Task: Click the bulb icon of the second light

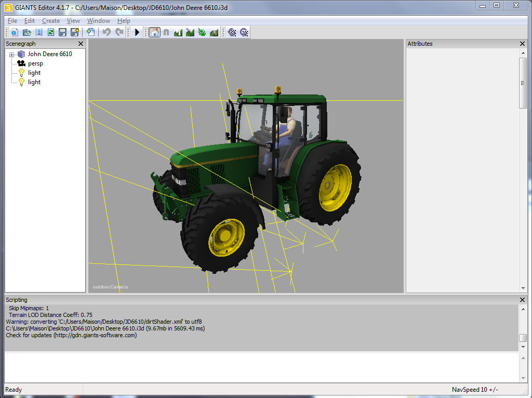Action: (21, 82)
